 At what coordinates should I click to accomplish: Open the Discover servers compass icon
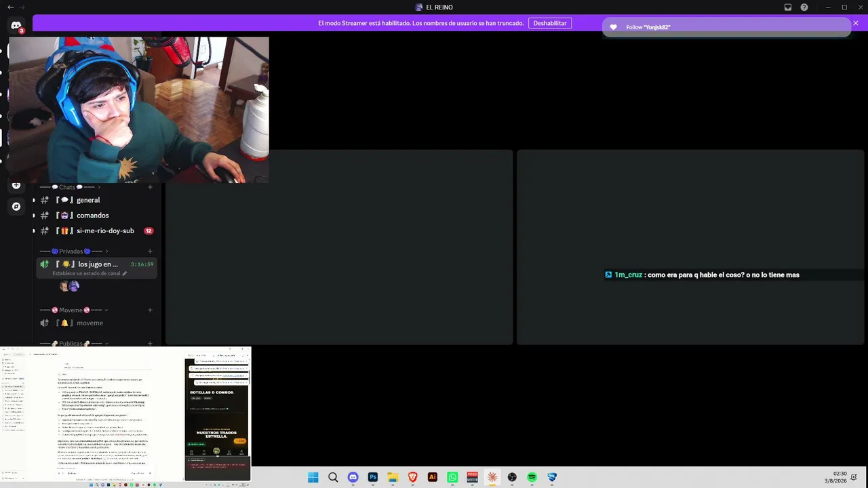[x=16, y=206]
